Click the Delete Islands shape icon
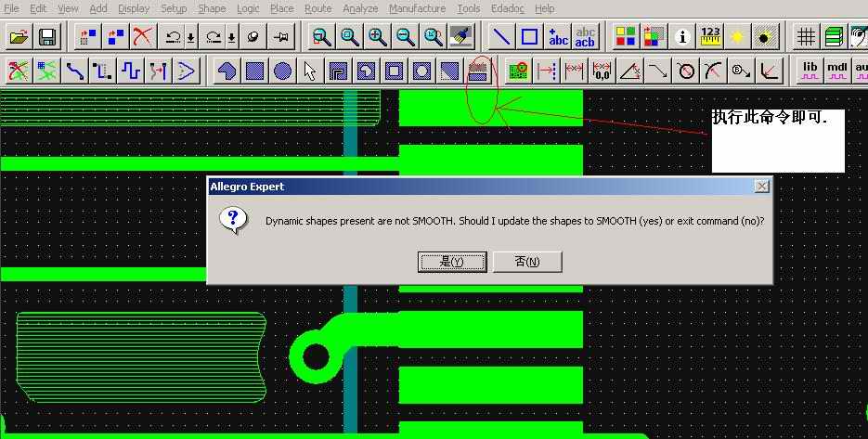 tap(477, 71)
